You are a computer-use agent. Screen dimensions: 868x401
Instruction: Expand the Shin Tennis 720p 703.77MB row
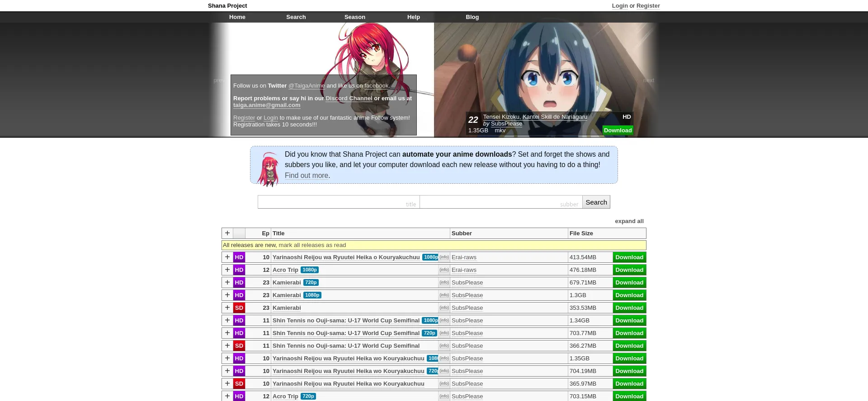pyautogui.click(x=227, y=333)
